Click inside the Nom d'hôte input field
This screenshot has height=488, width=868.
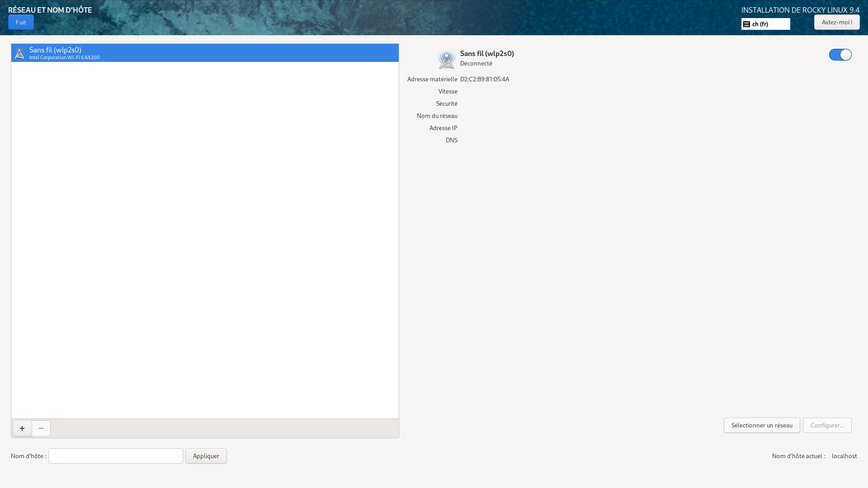tap(115, 456)
